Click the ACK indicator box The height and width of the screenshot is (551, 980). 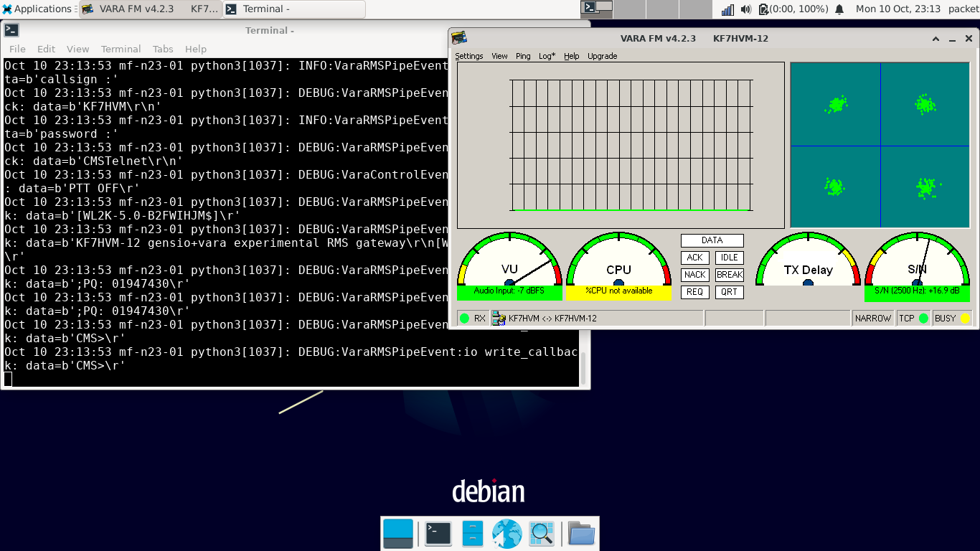coord(695,258)
